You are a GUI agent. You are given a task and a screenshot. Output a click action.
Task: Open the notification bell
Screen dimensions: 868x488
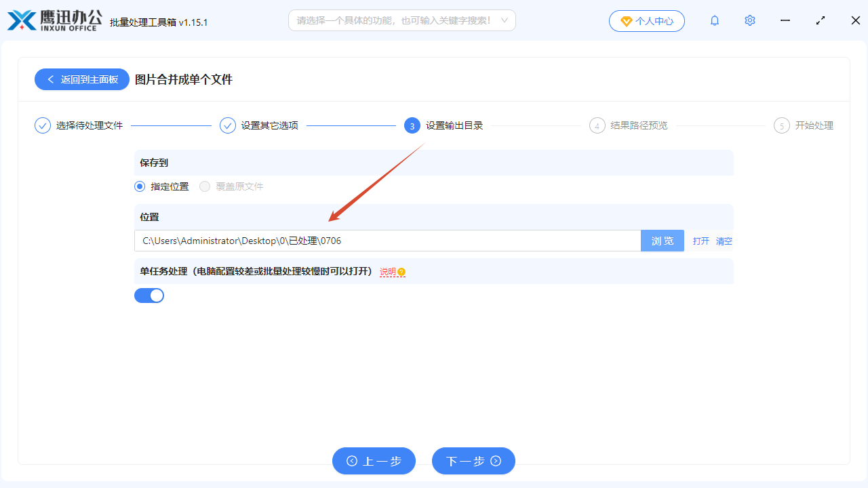click(x=715, y=21)
